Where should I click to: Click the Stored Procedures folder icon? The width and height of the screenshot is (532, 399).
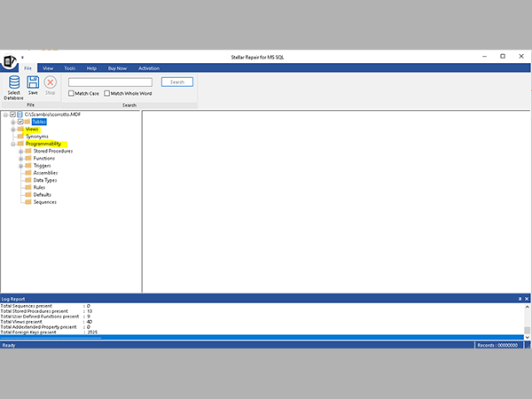point(28,151)
